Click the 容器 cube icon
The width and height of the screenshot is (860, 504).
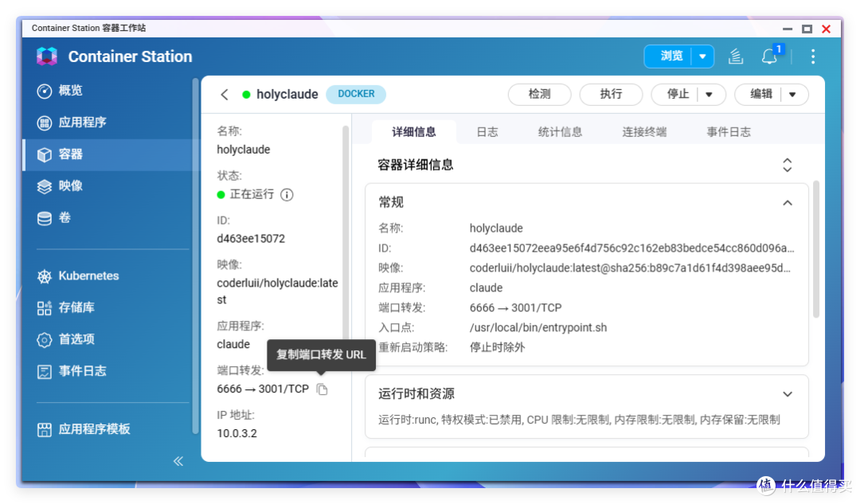(45, 154)
